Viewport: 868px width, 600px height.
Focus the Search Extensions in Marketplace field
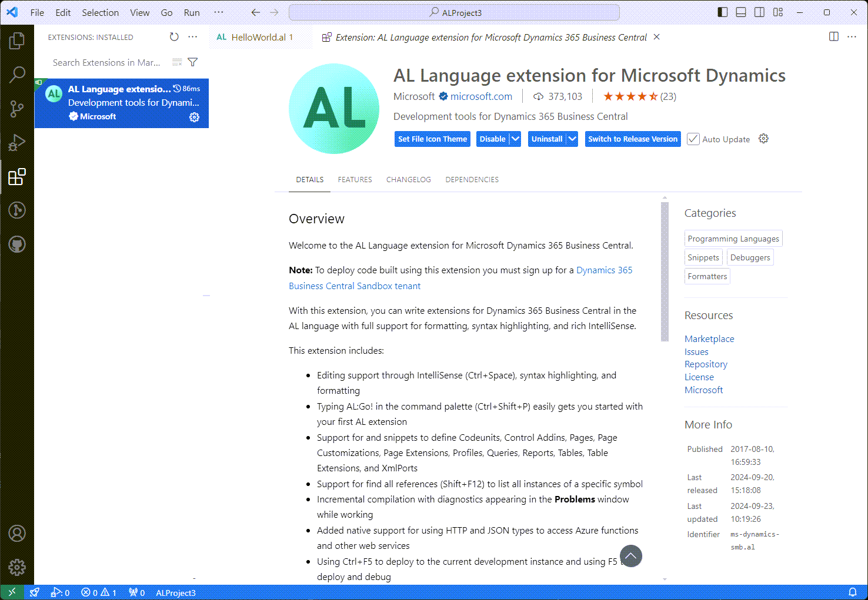click(107, 62)
